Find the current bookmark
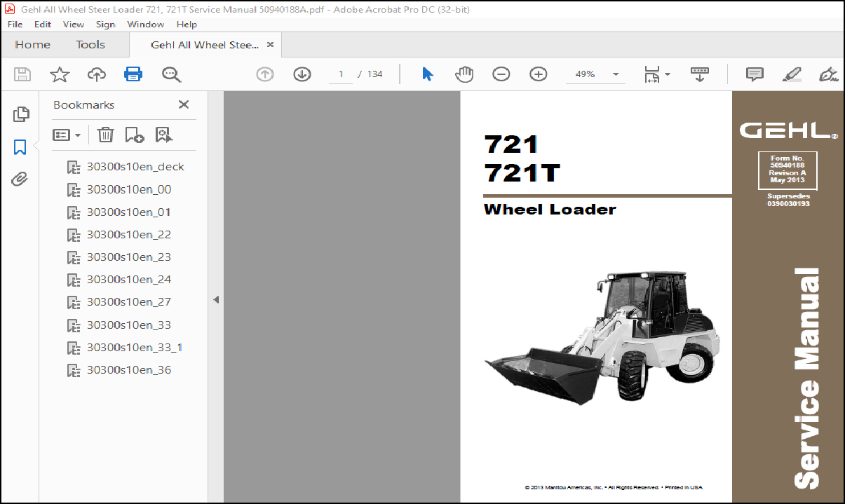Image resolution: width=845 pixels, height=504 pixels. (164, 135)
